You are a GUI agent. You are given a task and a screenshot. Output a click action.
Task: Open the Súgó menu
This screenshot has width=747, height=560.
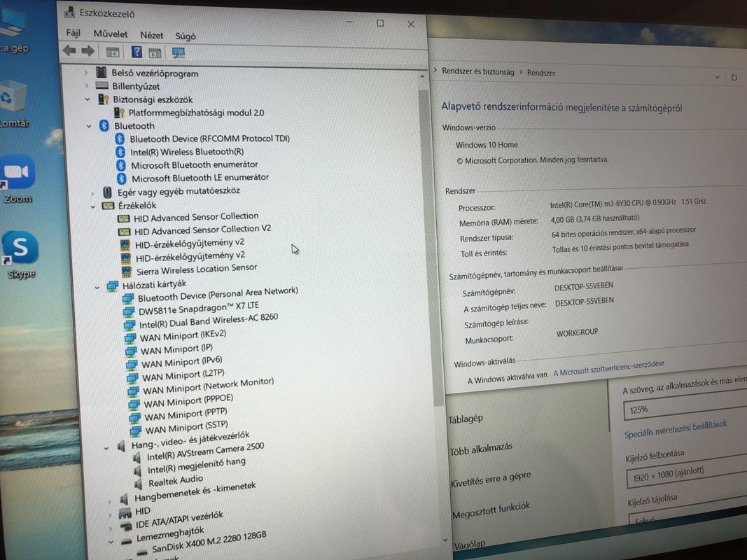tap(186, 36)
